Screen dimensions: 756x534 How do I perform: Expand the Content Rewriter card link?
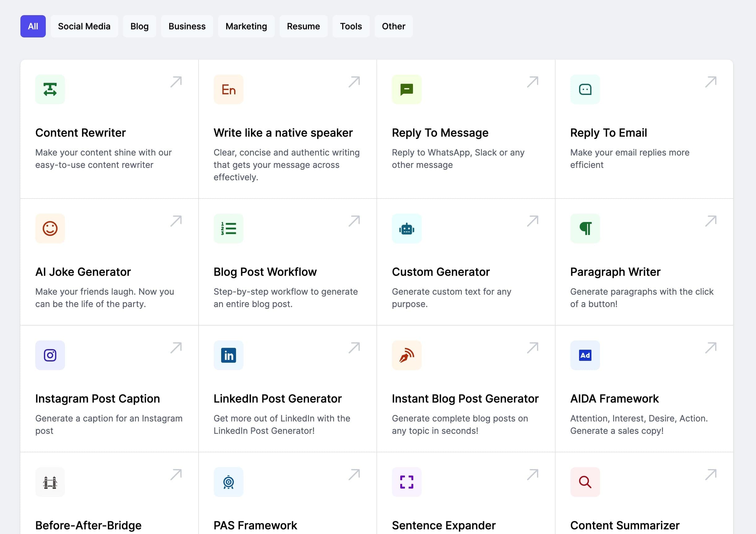[177, 81]
